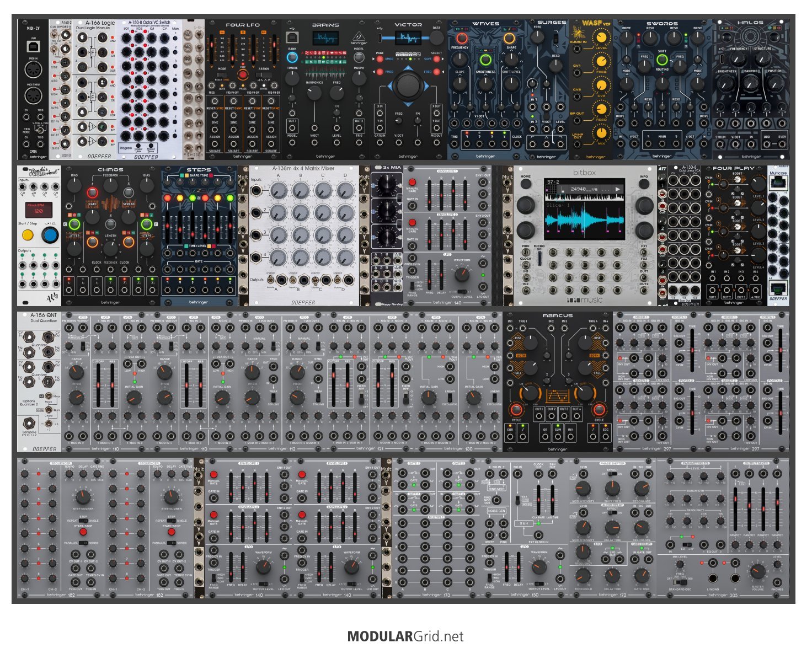Click the OUT 1 jack on Four Play
Screen dimensions: 812x648
pyautogui.click(x=712, y=289)
